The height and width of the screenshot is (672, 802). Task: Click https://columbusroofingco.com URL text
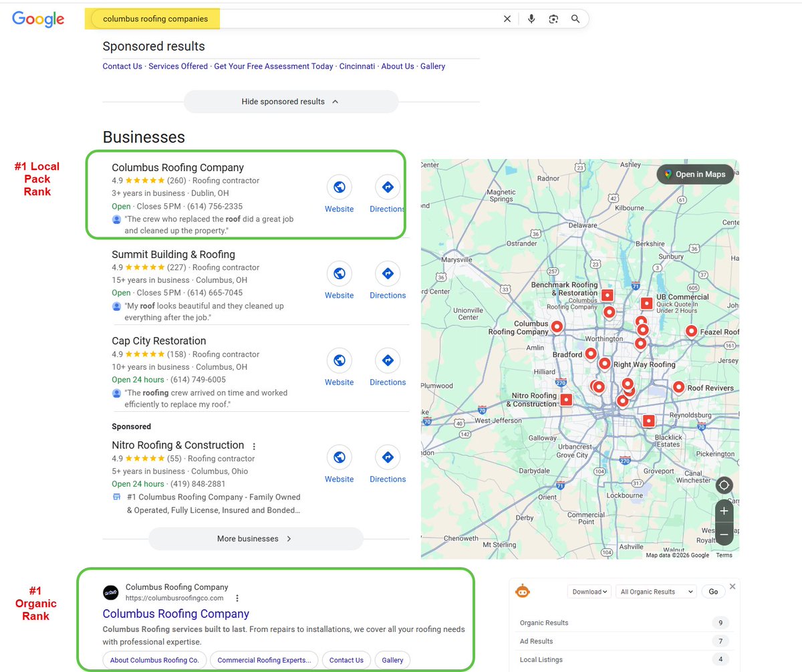pyautogui.click(x=174, y=598)
